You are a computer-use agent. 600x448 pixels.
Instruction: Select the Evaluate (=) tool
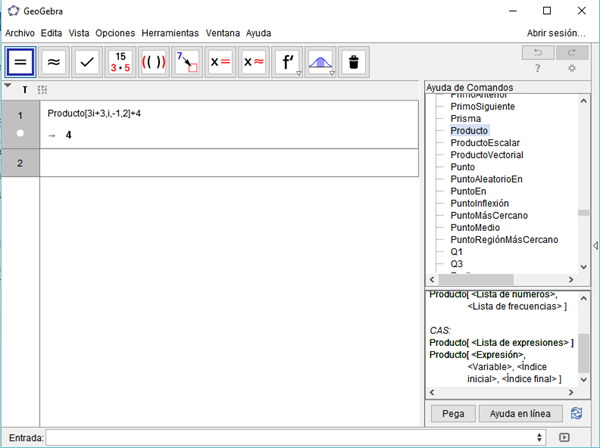[x=21, y=62]
